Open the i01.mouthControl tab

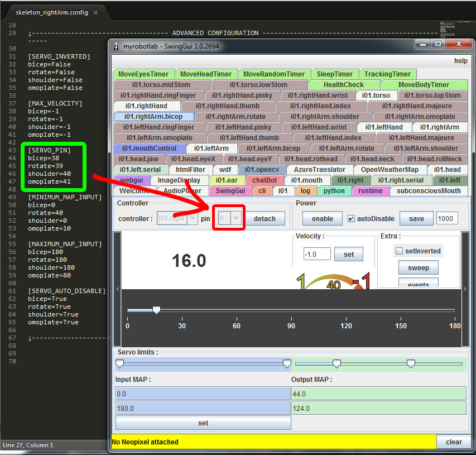coord(150,149)
